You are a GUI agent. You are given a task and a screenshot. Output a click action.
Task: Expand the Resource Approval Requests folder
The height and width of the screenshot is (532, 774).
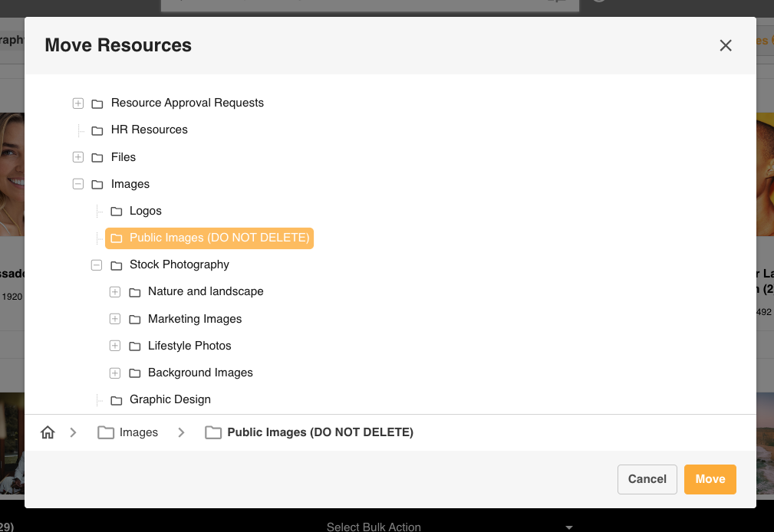[x=78, y=103]
